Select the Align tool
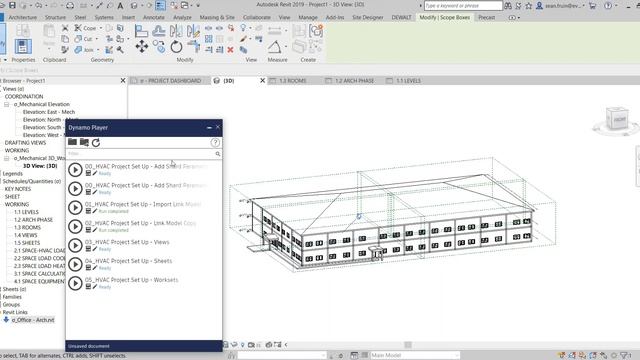The image size is (640, 360). [141, 31]
